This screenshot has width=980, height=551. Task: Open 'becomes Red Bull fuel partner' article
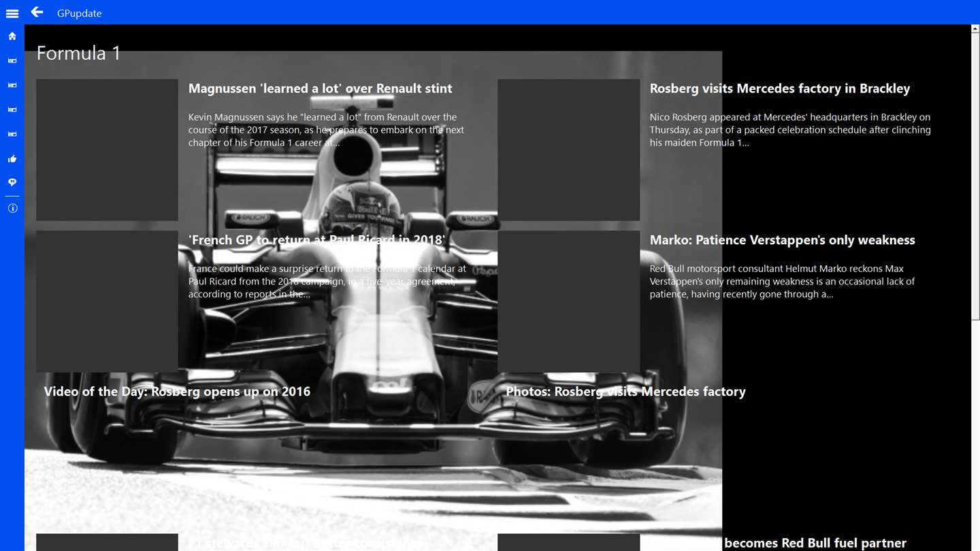coord(815,543)
